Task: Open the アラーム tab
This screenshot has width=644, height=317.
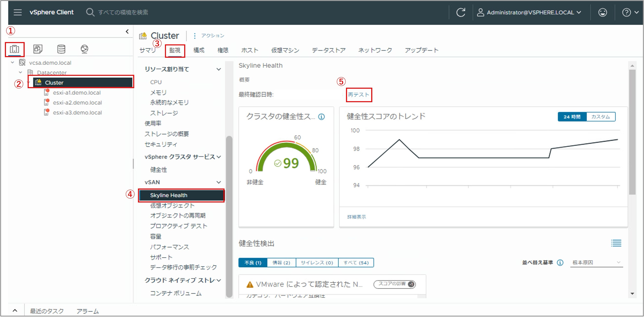Action: [x=88, y=311]
